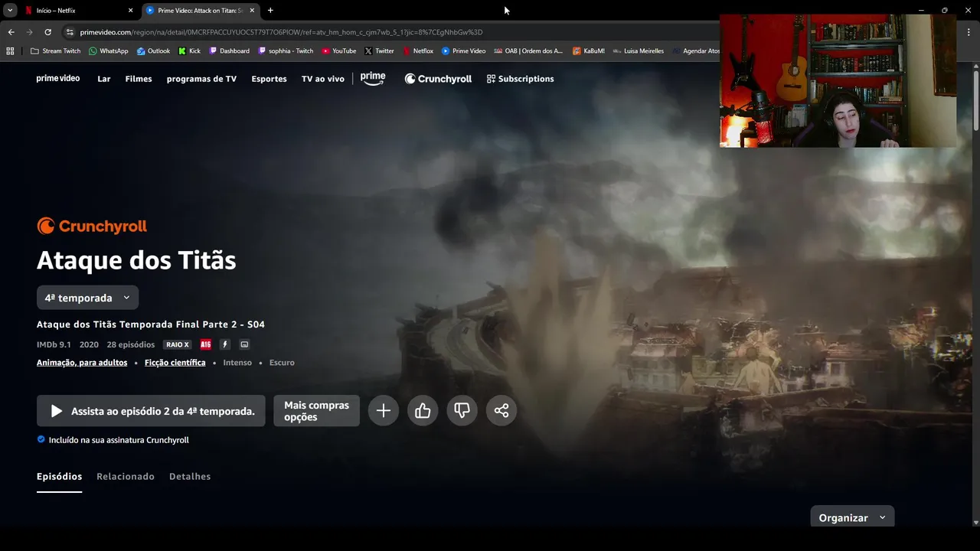This screenshot has width=980, height=551.
Task: Open programas de TV navigation item
Action: pos(201,79)
